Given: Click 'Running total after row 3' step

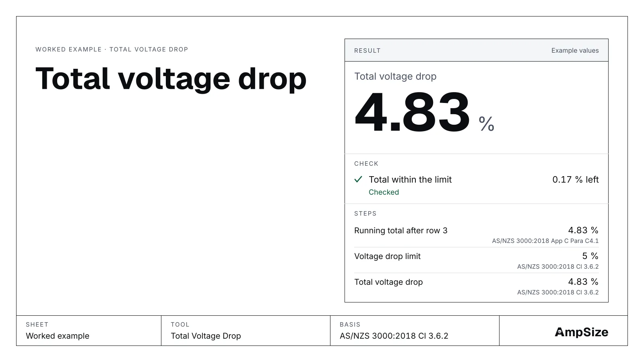Looking at the screenshot, I should tap(401, 230).
